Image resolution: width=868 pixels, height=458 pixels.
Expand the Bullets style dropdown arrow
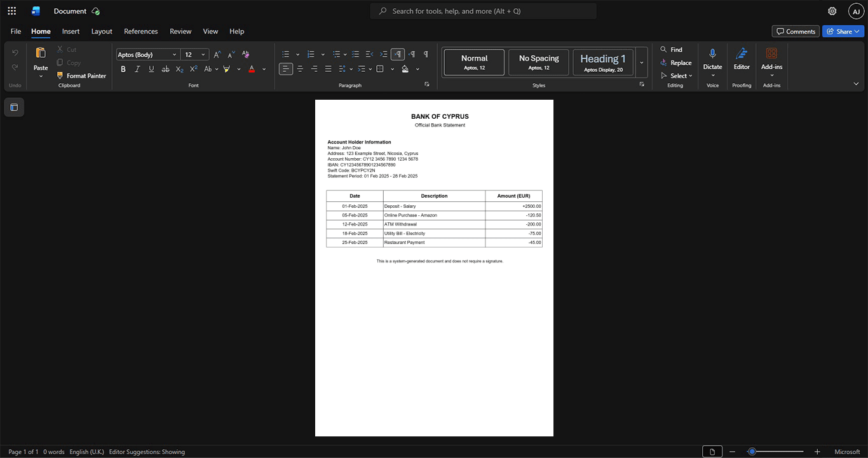coord(297,55)
